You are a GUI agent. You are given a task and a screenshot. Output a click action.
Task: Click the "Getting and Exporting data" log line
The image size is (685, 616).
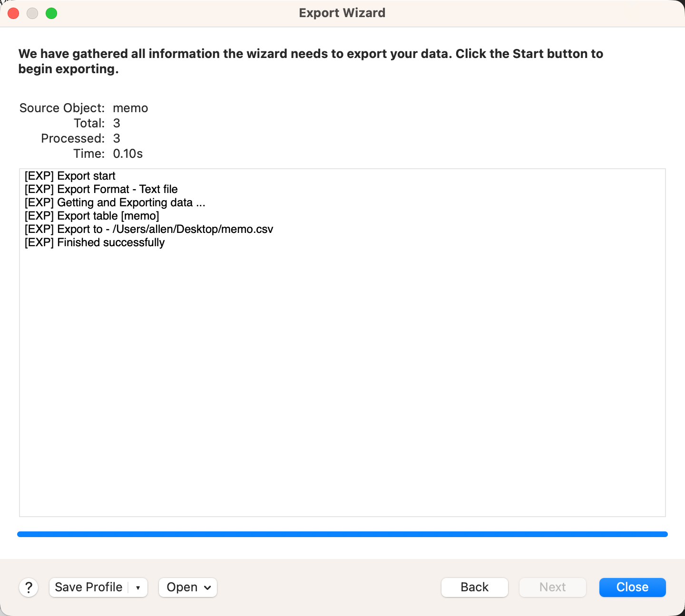tap(115, 202)
